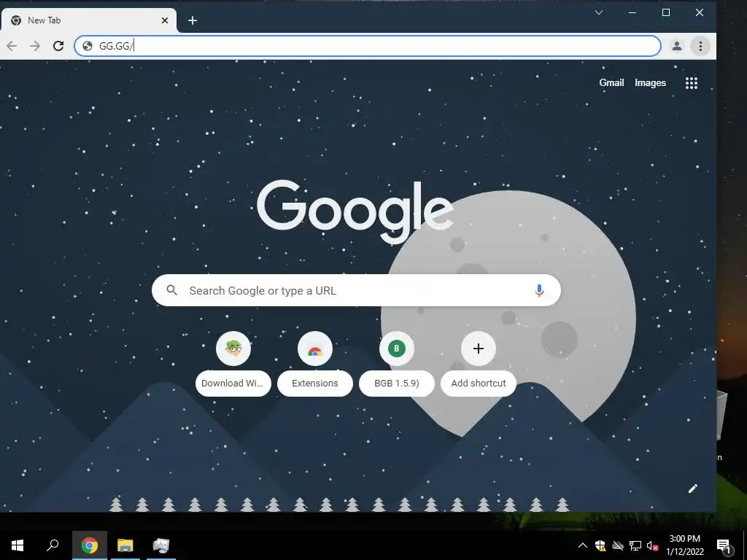
Task: Focus the Search Google or type a URL box
Action: [356, 290]
